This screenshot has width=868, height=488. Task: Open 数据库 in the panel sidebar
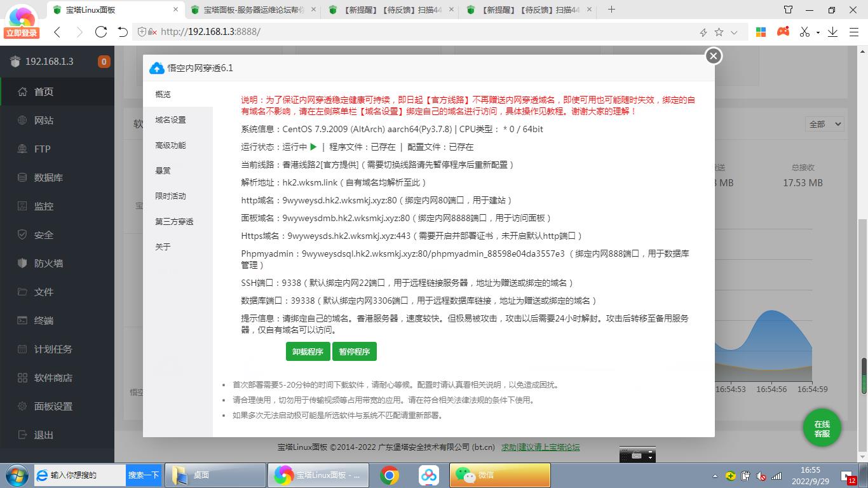(x=57, y=177)
